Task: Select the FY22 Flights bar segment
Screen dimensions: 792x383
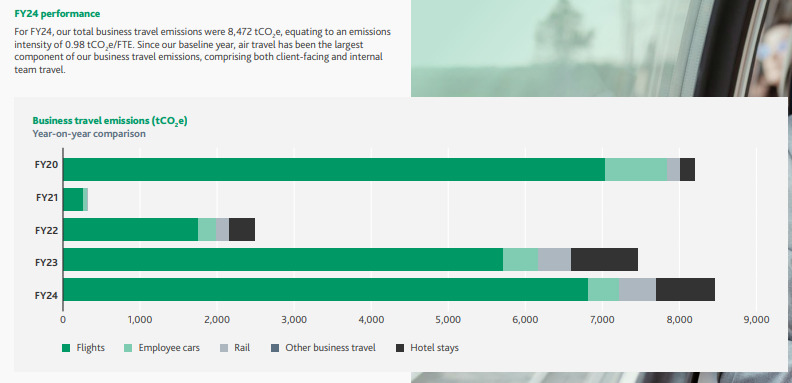Action: pyautogui.click(x=130, y=229)
